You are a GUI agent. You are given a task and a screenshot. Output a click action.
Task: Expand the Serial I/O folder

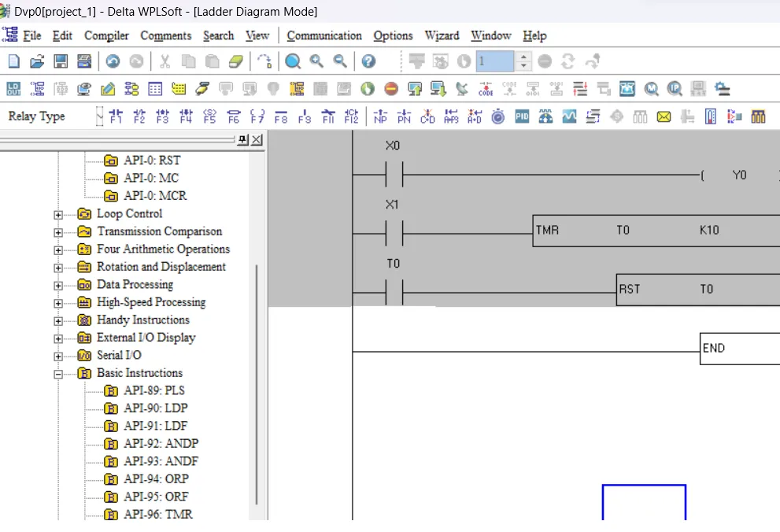click(x=58, y=357)
